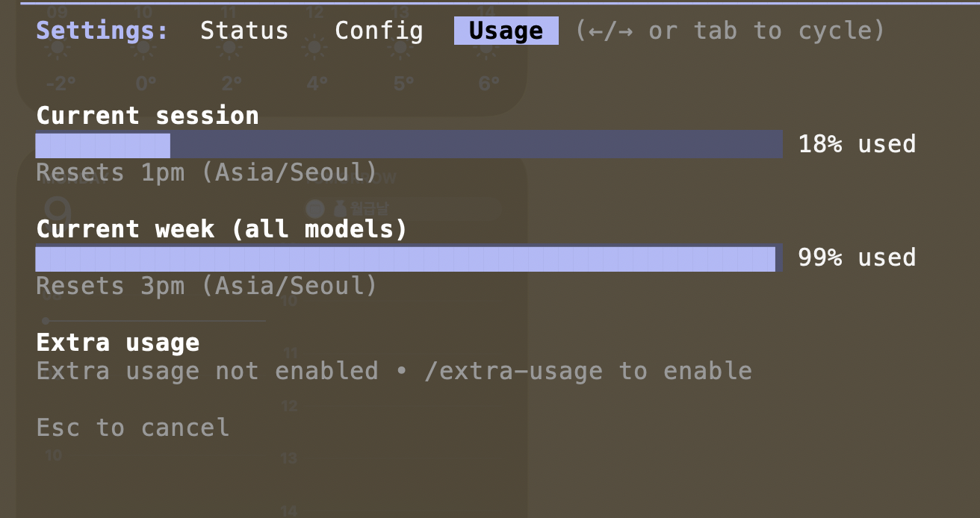Click the 99% used label

click(x=857, y=258)
